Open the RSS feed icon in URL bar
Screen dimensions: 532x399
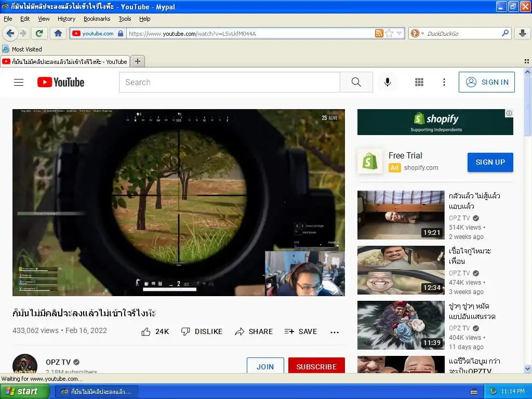pyautogui.click(x=379, y=33)
